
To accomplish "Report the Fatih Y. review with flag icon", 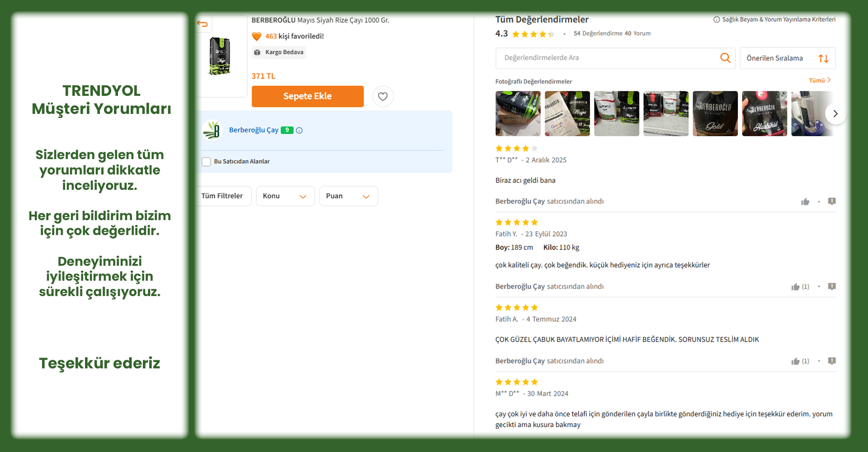I will (832, 287).
